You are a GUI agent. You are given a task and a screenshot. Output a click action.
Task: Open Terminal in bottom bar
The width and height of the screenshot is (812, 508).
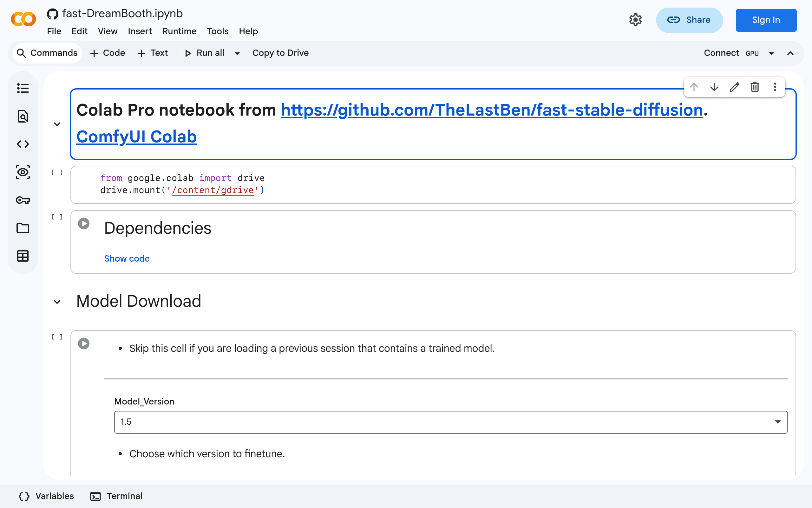pyautogui.click(x=116, y=496)
